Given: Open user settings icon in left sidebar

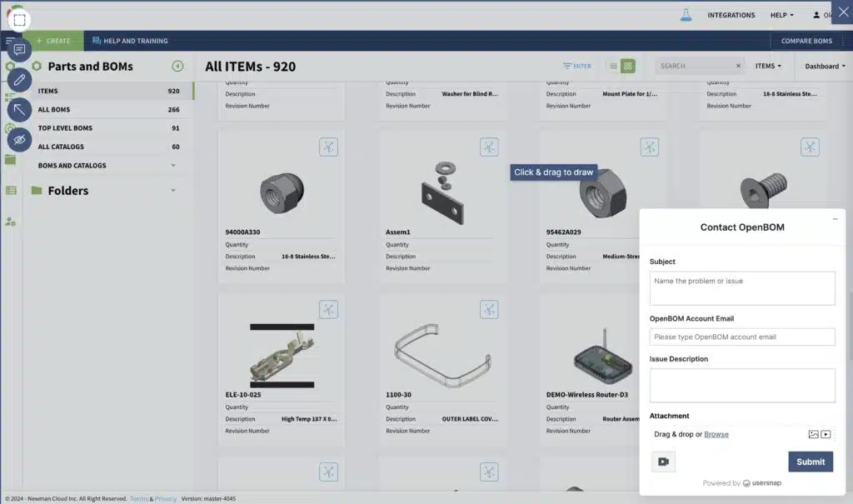Looking at the screenshot, I should (x=10, y=222).
